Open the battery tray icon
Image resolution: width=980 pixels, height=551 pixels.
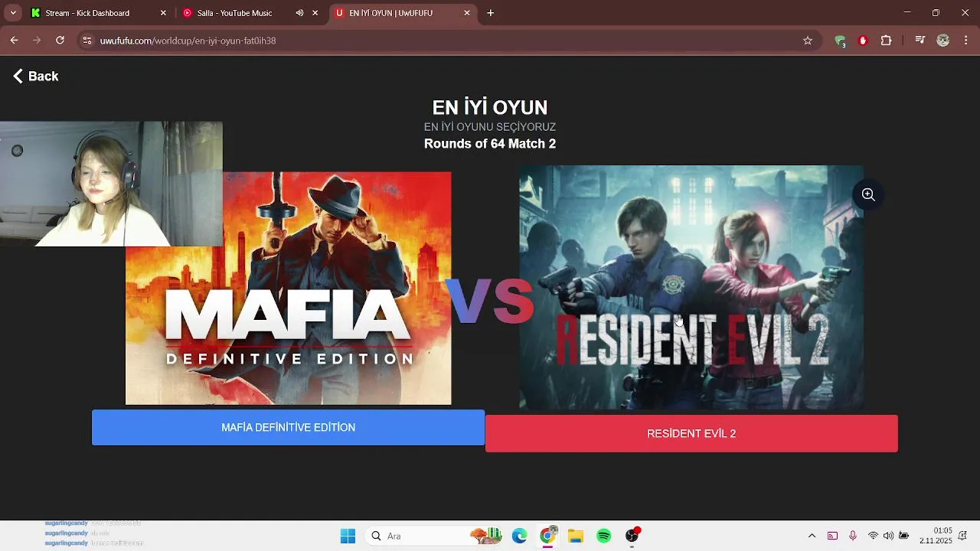pos(904,536)
